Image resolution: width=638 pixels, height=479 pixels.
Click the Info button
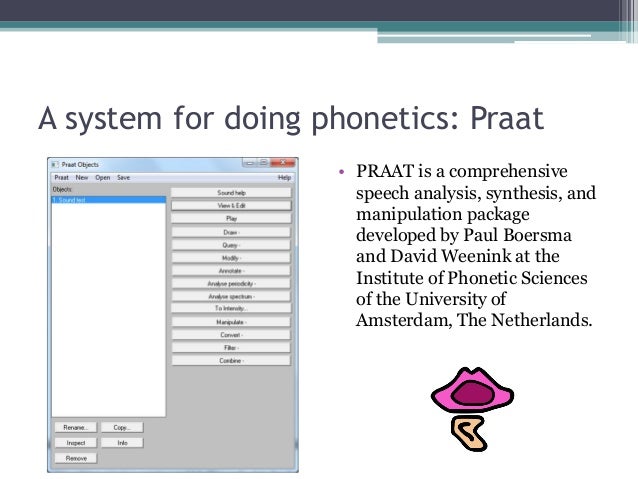tap(122, 443)
